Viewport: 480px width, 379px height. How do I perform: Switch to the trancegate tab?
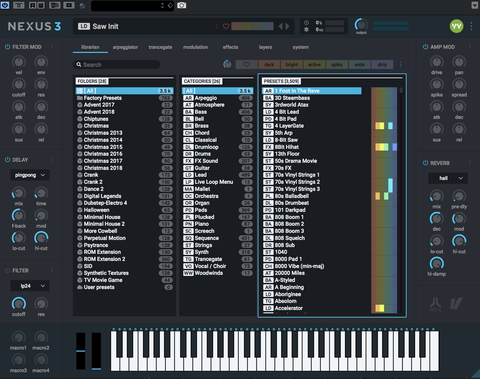coord(160,47)
